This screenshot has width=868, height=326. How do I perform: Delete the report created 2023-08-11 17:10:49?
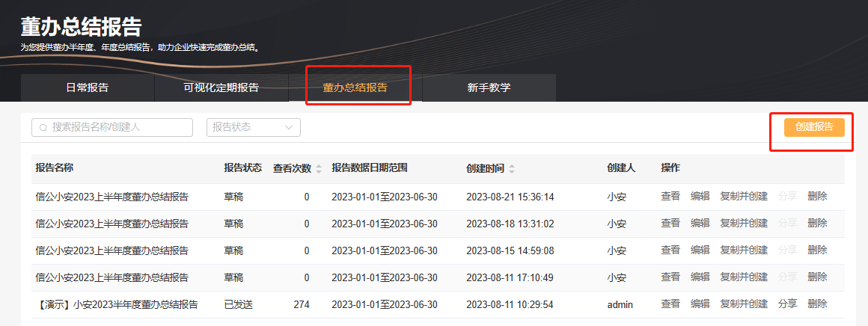point(818,277)
